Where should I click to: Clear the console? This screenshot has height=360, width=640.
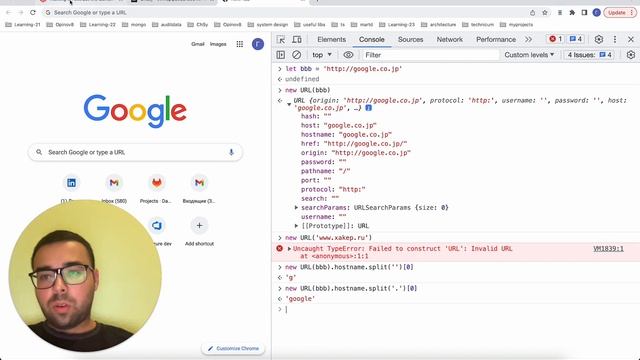point(297,55)
